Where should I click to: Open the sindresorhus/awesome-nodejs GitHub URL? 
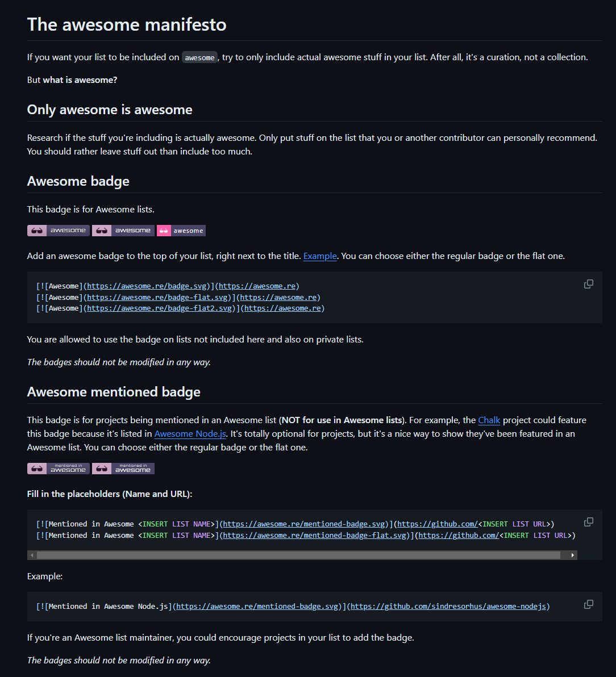448,607
